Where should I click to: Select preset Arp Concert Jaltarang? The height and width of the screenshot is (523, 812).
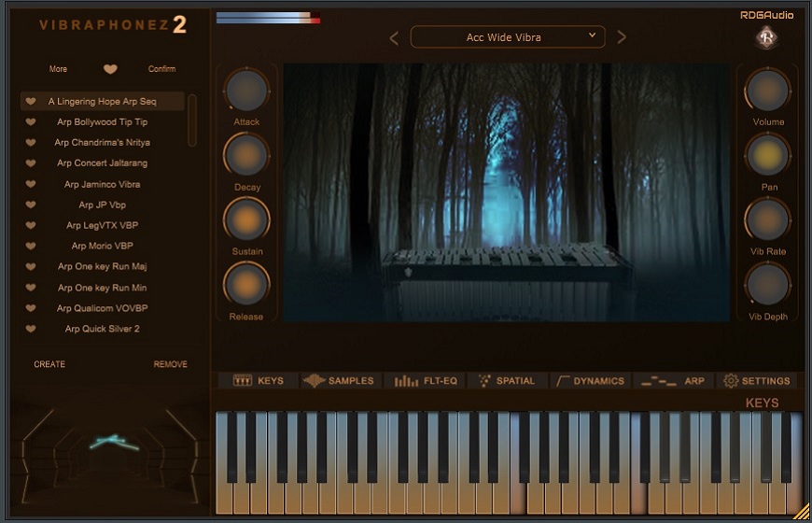102,163
